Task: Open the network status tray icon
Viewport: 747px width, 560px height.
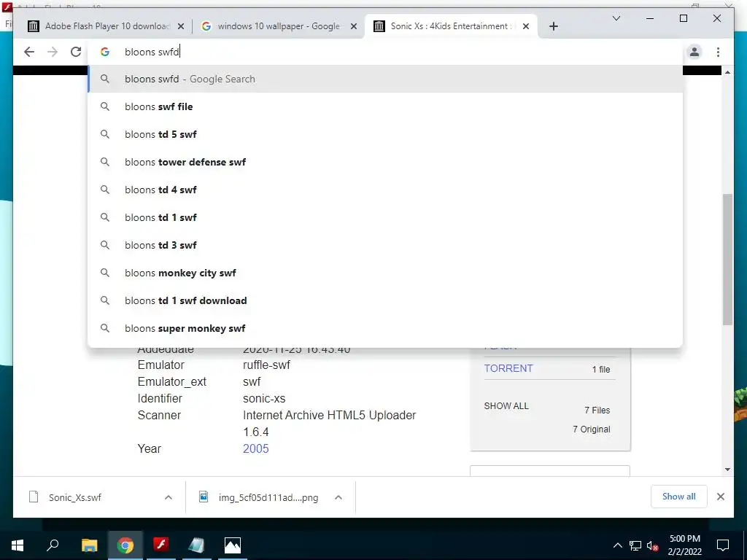Action: pyautogui.click(x=635, y=545)
